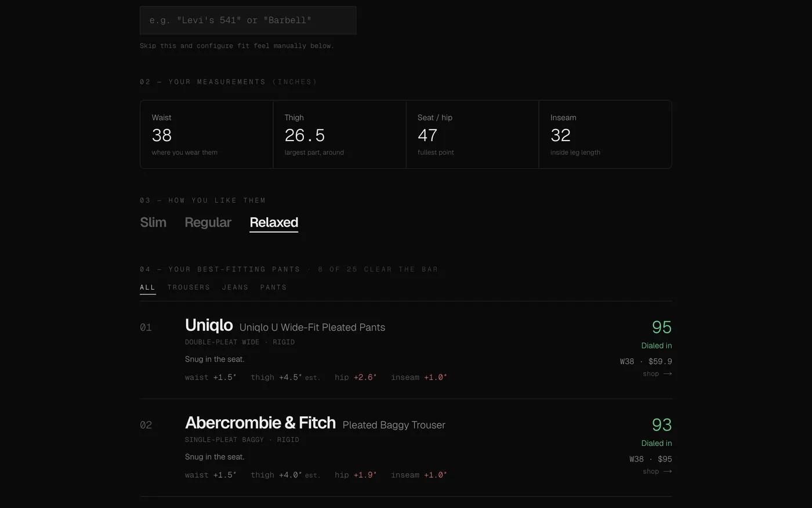The width and height of the screenshot is (812, 508).
Task: Open shop link for Uniqlo pants
Action: (x=657, y=374)
